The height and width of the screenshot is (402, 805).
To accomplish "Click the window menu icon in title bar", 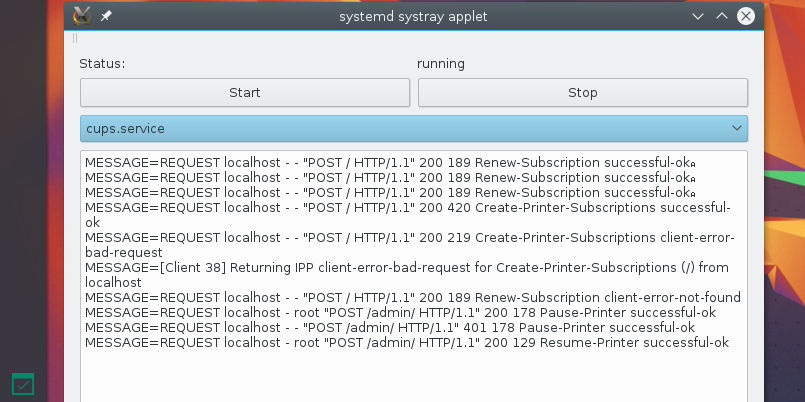I will pos(83,16).
